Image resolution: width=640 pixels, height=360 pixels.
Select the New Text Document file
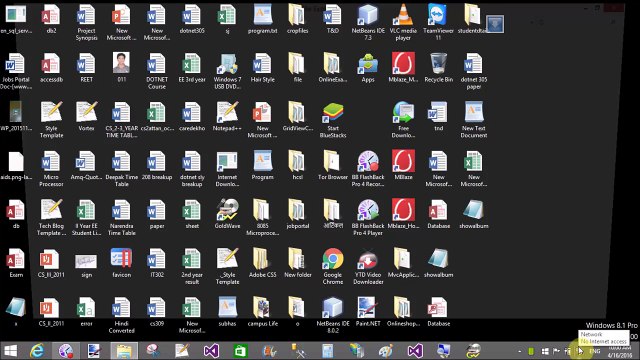click(473, 113)
